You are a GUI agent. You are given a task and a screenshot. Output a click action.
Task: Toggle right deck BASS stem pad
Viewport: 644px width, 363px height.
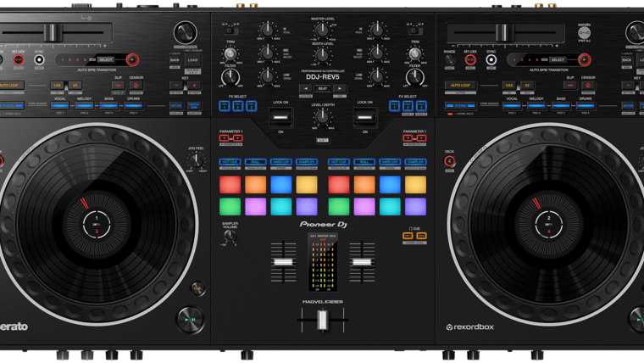[561, 106]
